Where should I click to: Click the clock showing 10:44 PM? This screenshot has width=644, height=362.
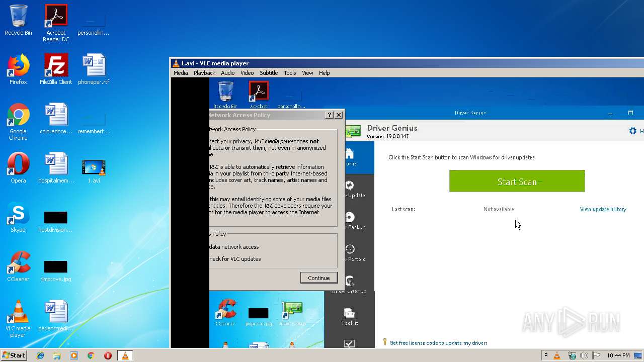pos(618,355)
